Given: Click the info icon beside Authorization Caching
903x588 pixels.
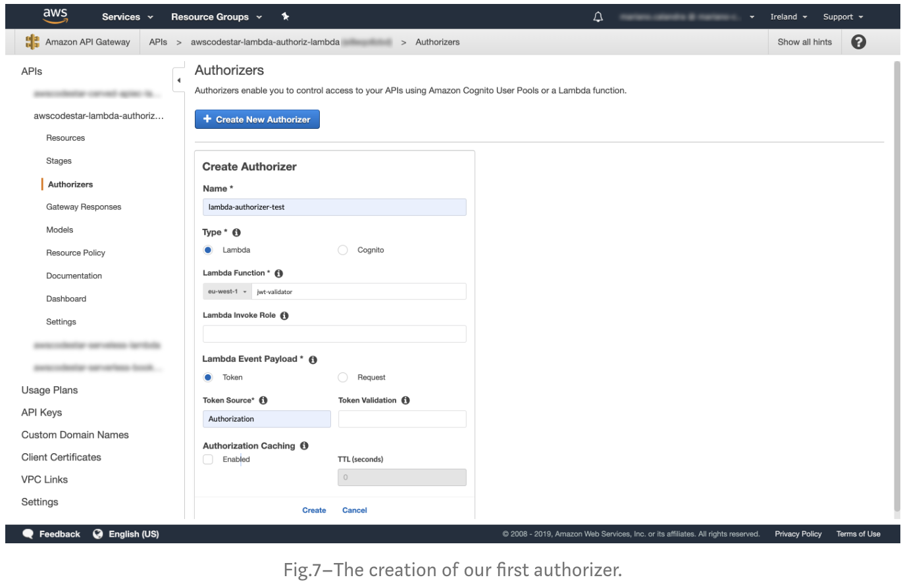Looking at the screenshot, I should pos(304,446).
